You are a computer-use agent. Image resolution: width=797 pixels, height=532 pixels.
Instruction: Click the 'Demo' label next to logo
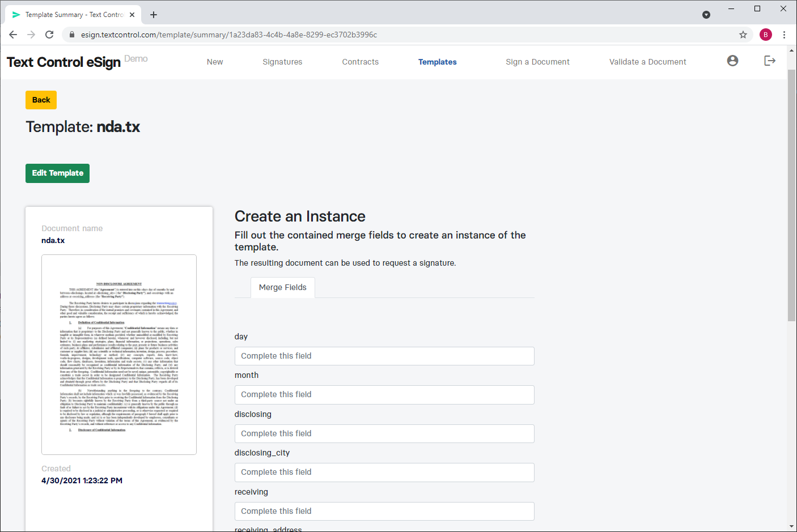point(136,59)
